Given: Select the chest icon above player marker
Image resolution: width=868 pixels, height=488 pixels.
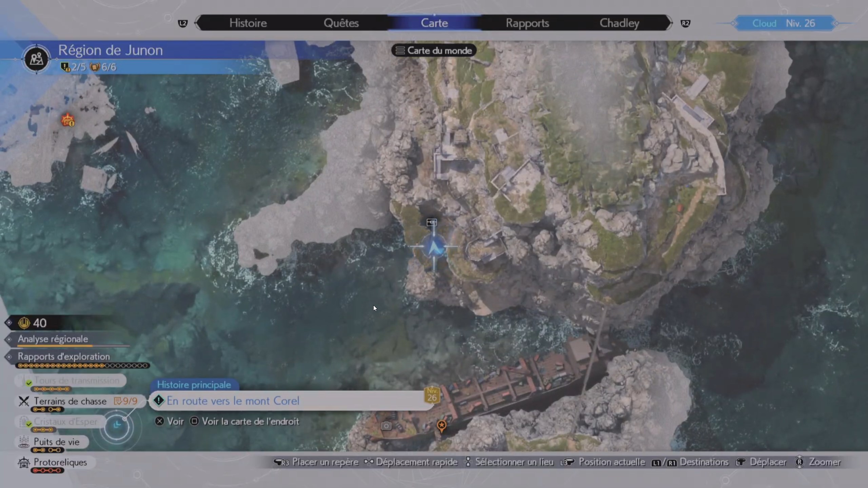Looking at the screenshot, I should (431, 222).
